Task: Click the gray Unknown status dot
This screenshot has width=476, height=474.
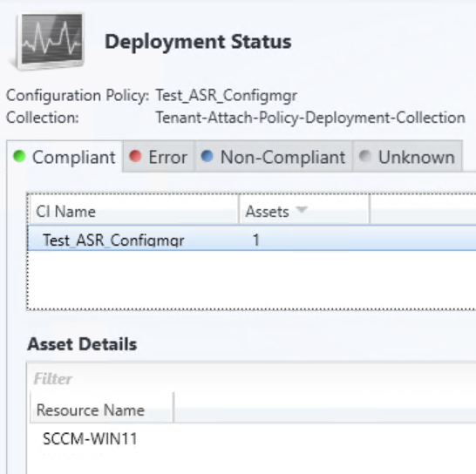Action: (x=365, y=156)
